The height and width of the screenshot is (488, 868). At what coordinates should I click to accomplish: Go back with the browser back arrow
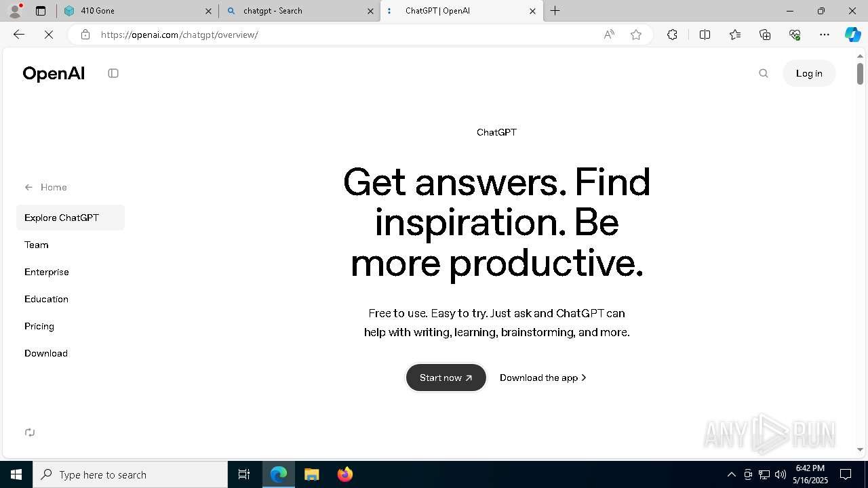[x=19, y=35]
